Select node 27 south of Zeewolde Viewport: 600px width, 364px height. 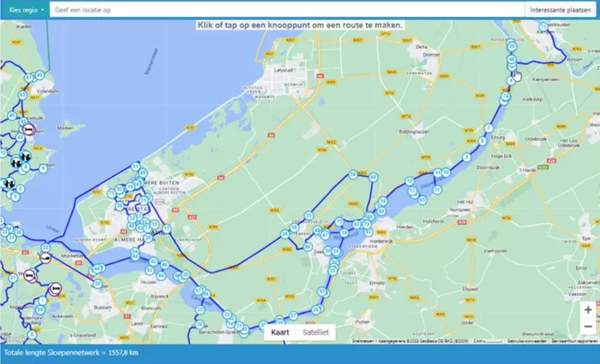pos(293,316)
